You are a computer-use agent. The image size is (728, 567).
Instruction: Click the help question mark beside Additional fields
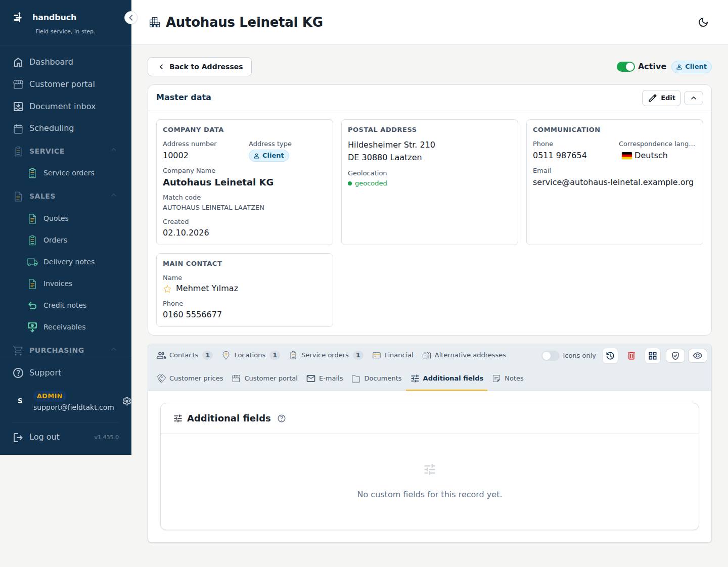[282, 418]
